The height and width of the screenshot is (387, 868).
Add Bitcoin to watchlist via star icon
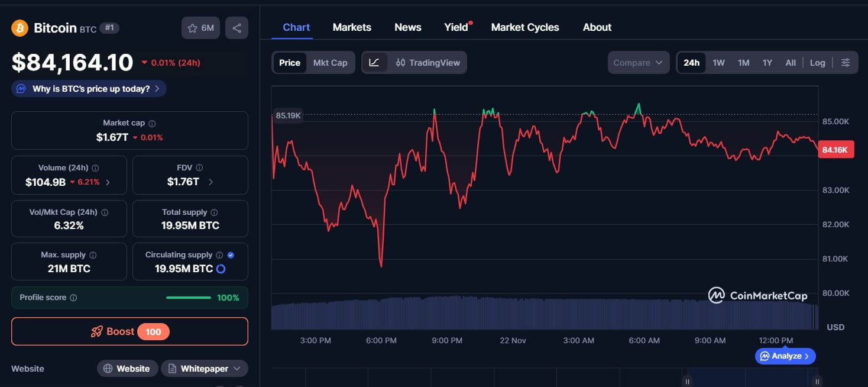[192, 27]
